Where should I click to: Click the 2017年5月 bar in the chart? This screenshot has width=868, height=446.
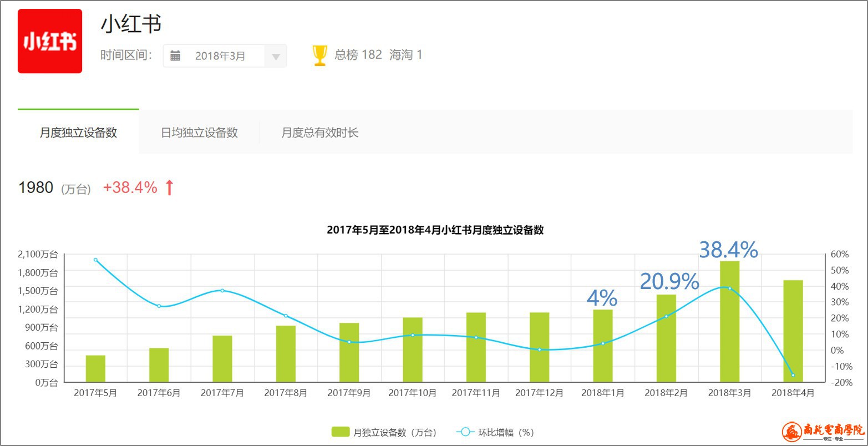(95, 368)
